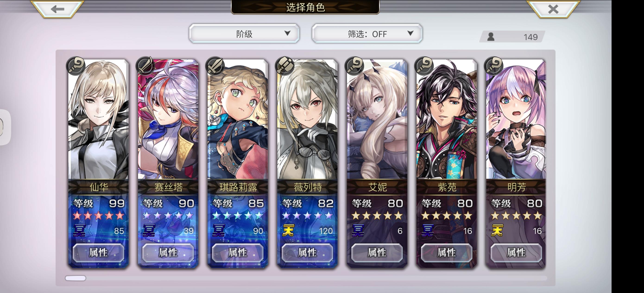This screenshot has width=644, height=293.
Task: Select the 明芳 character portrait
Action: pyautogui.click(x=516, y=119)
